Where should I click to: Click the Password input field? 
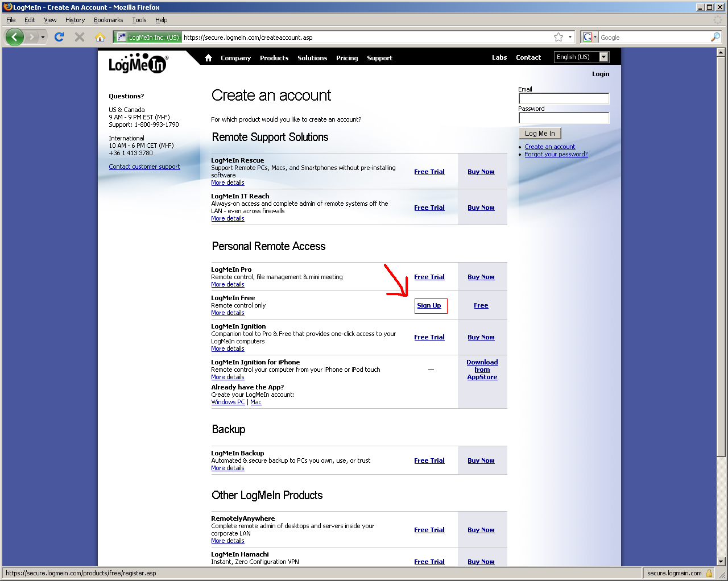(564, 118)
